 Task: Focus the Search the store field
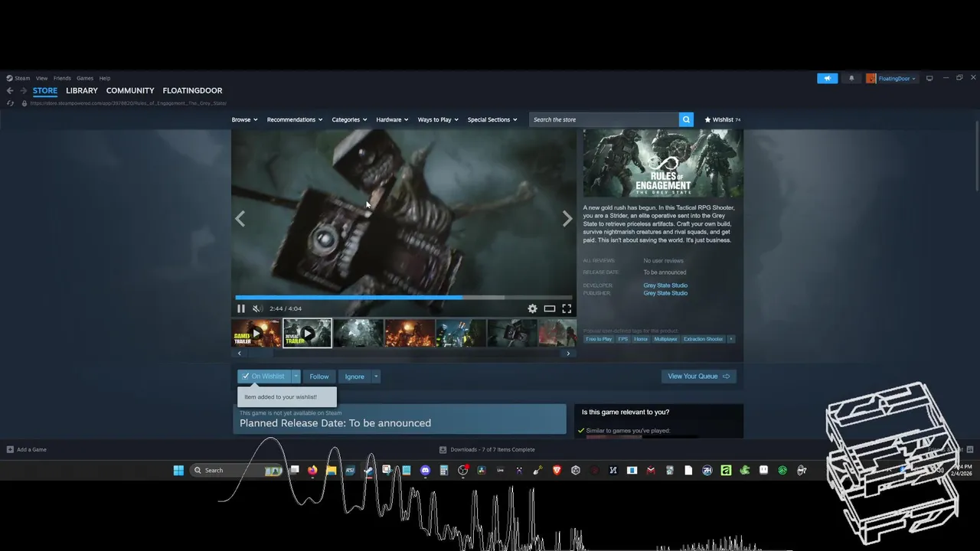pos(604,119)
